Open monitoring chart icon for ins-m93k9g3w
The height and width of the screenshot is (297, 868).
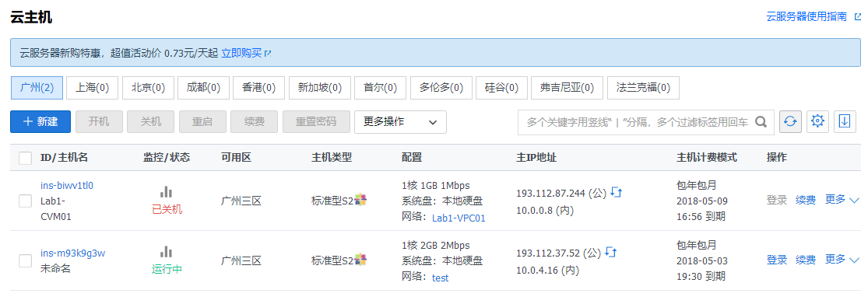click(166, 252)
